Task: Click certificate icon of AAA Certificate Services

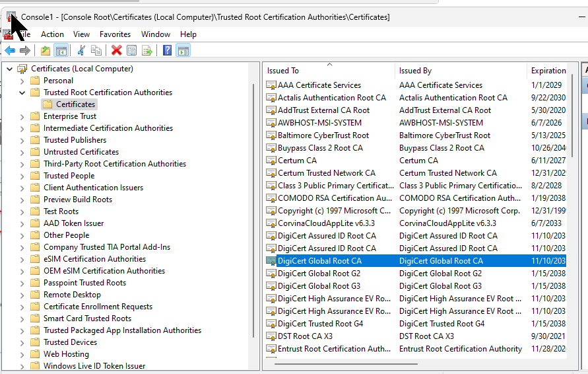Action: tap(271, 85)
